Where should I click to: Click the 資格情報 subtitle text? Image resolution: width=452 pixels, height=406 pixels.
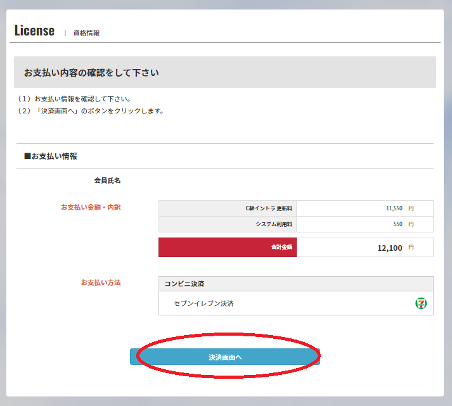pyautogui.click(x=87, y=33)
